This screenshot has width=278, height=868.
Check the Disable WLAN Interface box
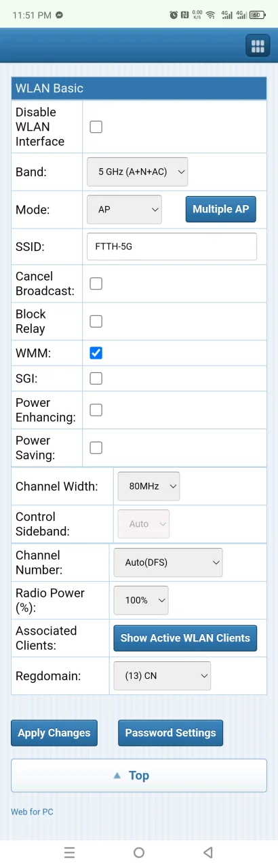[x=96, y=127]
